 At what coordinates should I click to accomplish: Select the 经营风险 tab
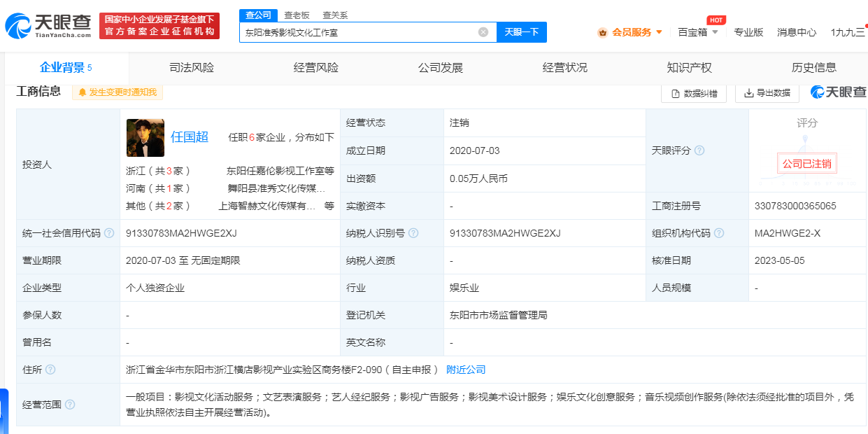click(316, 68)
